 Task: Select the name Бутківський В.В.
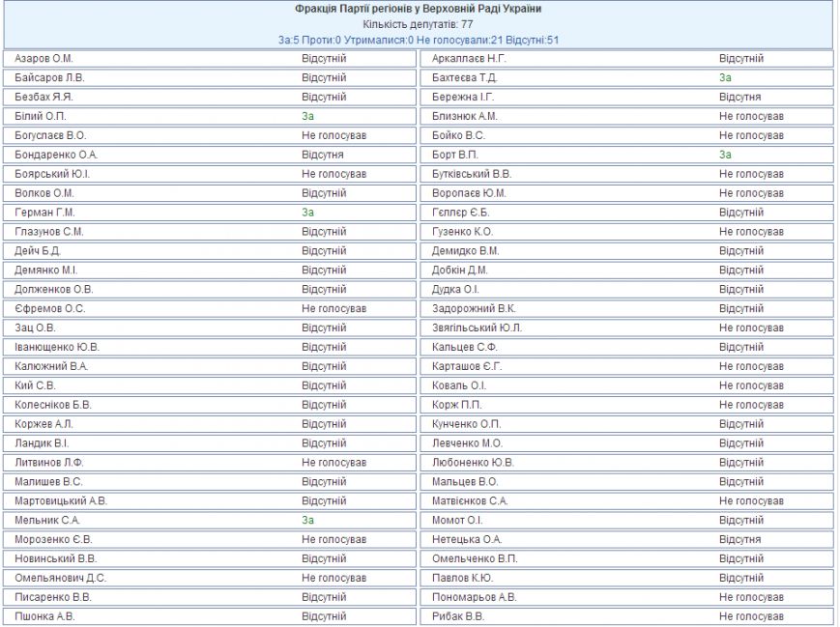point(472,174)
